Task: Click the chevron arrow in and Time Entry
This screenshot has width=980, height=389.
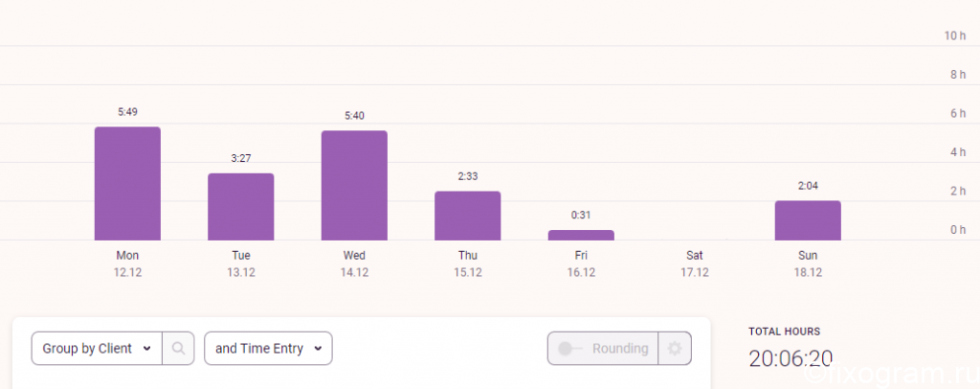Action: click(x=318, y=349)
